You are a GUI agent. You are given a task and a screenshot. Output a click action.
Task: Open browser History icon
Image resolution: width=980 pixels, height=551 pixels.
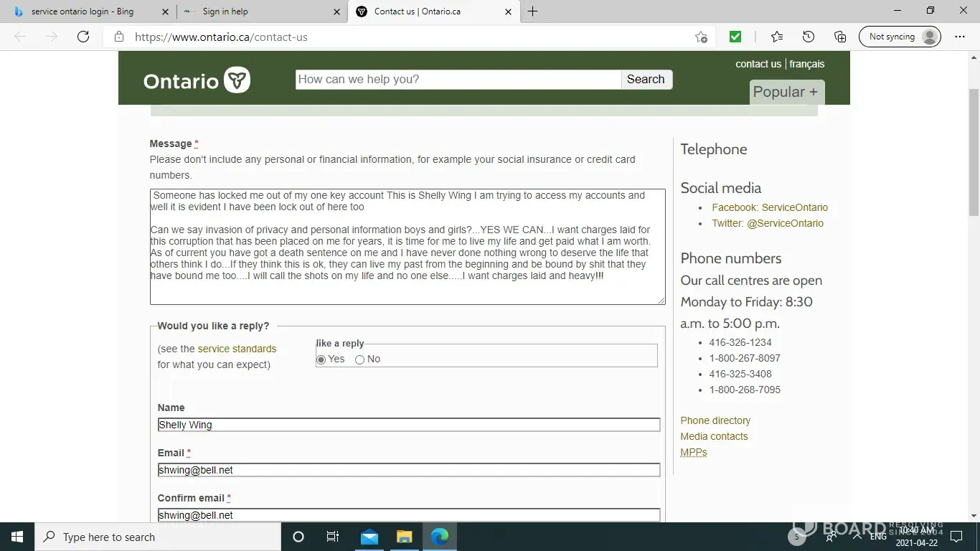[x=809, y=37]
